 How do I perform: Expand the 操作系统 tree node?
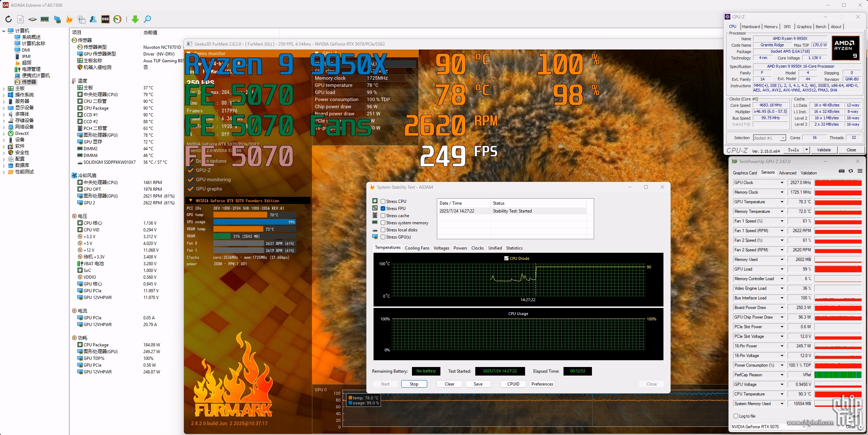[x=4, y=95]
